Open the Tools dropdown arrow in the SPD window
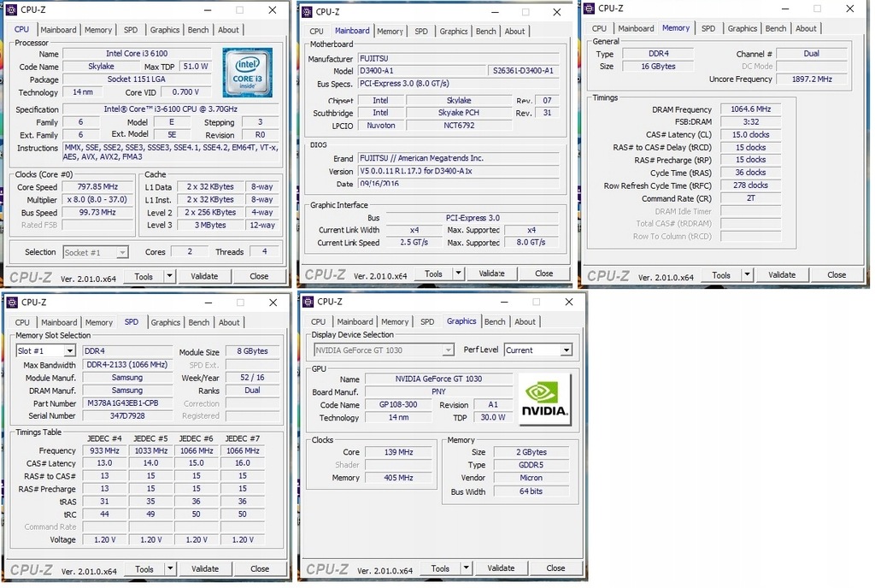This screenshot has height=588, width=875. pos(170,569)
